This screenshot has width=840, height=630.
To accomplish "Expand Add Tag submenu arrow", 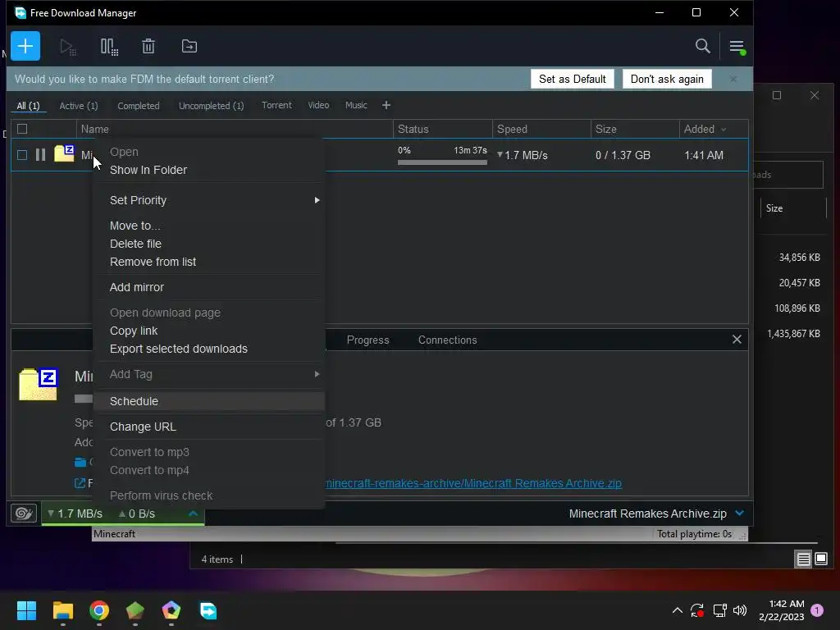I will pyautogui.click(x=317, y=374).
